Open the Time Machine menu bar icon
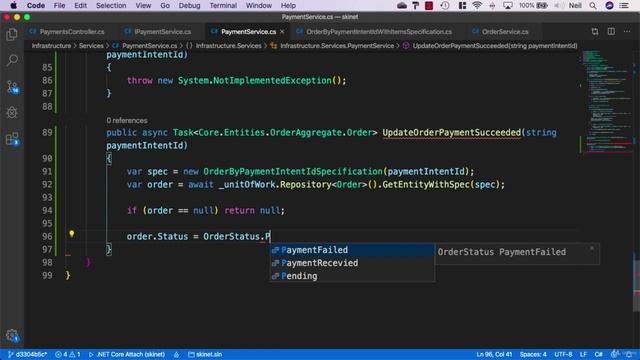The image size is (640, 360). (x=445, y=5)
